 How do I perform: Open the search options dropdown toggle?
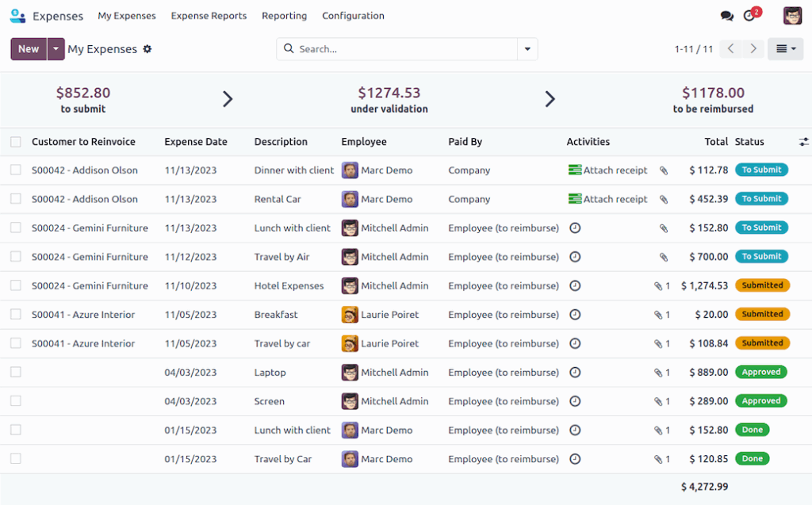[x=527, y=48]
